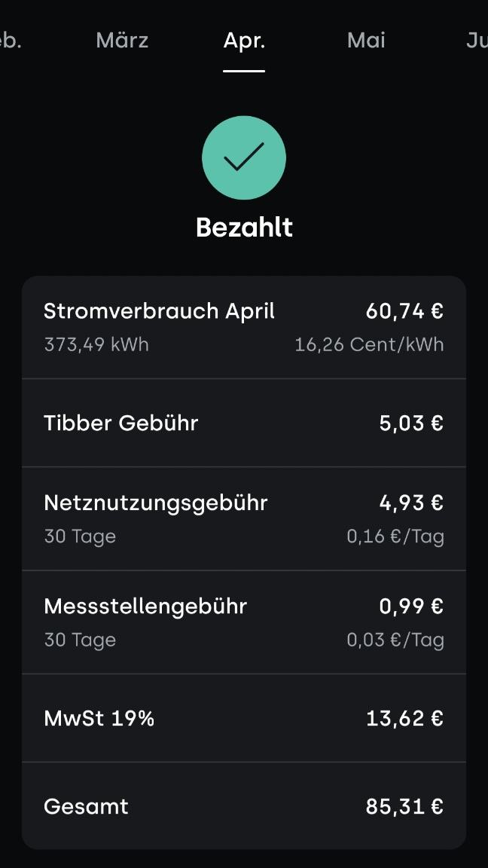Image resolution: width=488 pixels, height=868 pixels.
Task: Go to the partially visible Feb. tab
Action: click(11, 41)
